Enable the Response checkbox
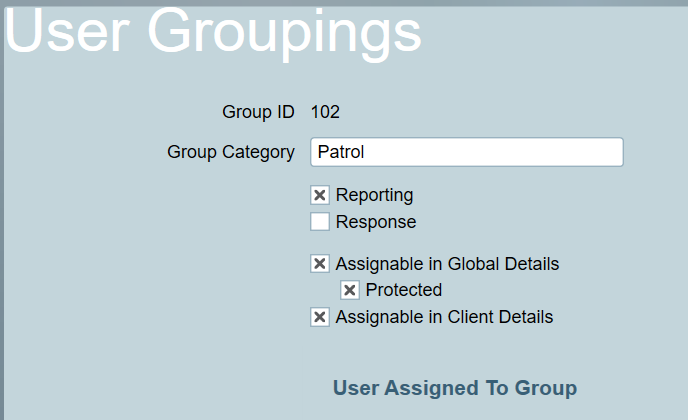The height and width of the screenshot is (420, 688). pos(320,222)
